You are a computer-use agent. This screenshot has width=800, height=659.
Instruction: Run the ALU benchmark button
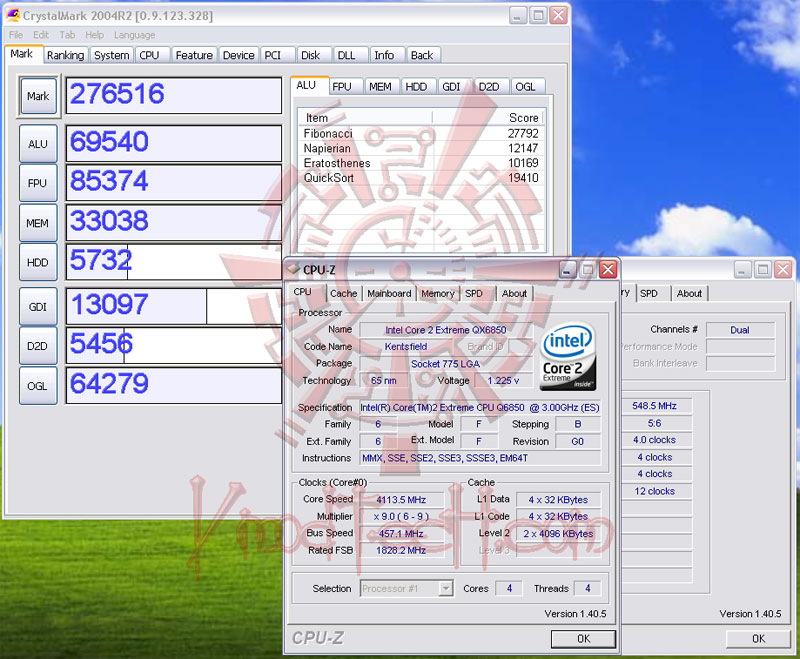click(38, 144)
